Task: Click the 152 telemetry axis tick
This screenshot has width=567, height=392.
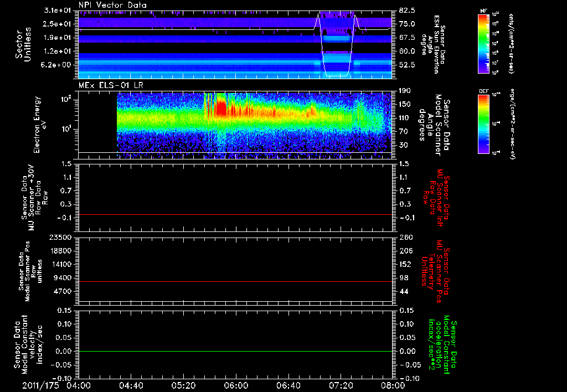Action: (x=405, y=264)
